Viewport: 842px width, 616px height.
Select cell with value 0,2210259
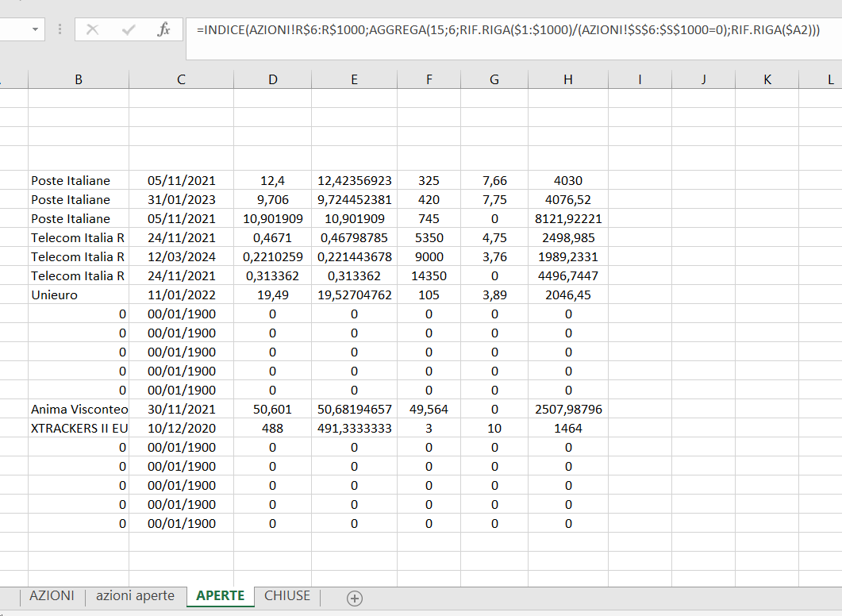pyautogui.click(x=273, y=256)
